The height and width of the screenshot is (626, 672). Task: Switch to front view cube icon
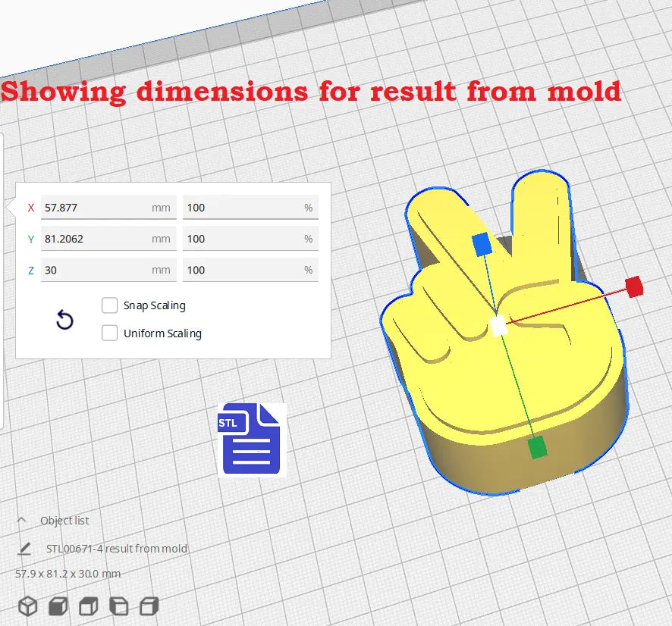pyautogui.click(x=58, y=606)
